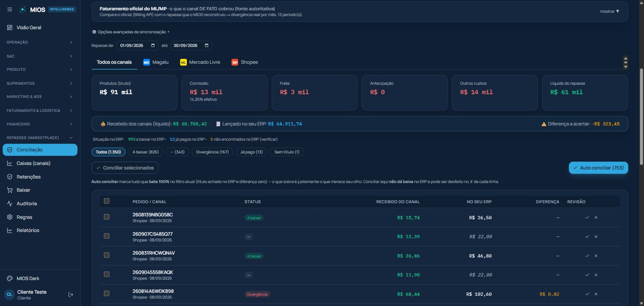Undo row 260831RHCWQN4V with X icon
The image size is (644, 306).
(596, 256)
